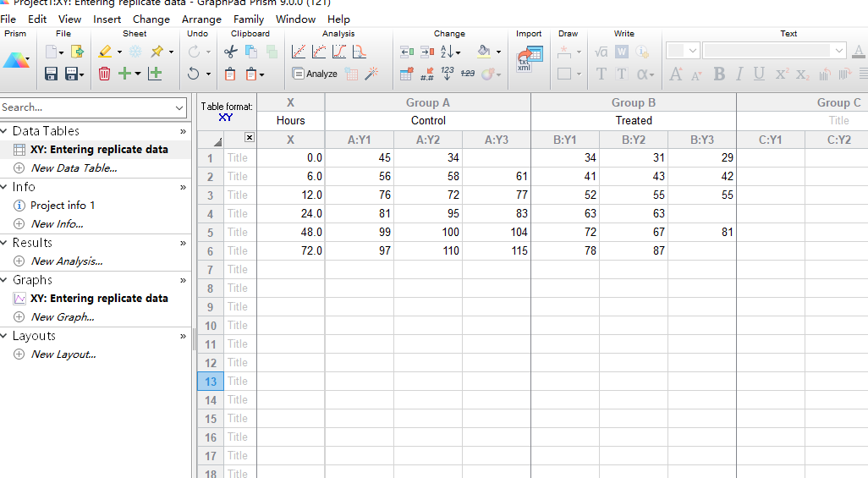Open the new sheet plus dropdown arrow
The image size is (868, 478).
pos(138,74)
